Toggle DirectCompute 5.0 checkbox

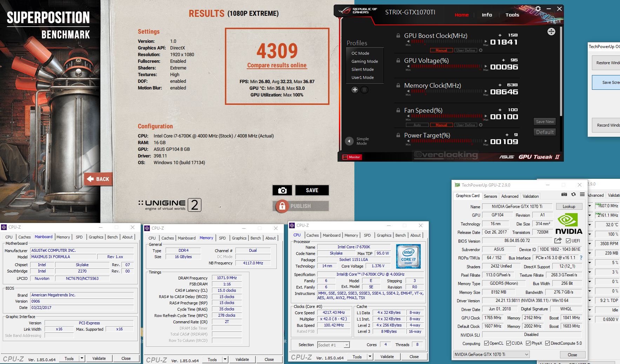(x=547, y=343)
